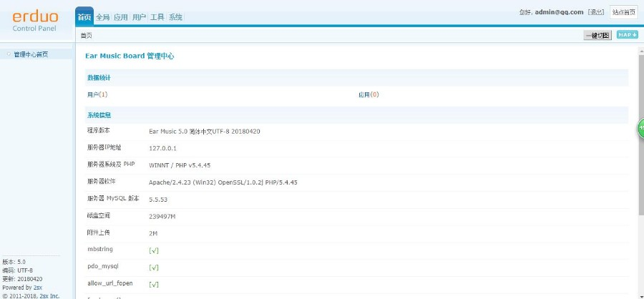Click the 2M upload limit value
Screen dimensions: 644x299
(x=153, y=234)
